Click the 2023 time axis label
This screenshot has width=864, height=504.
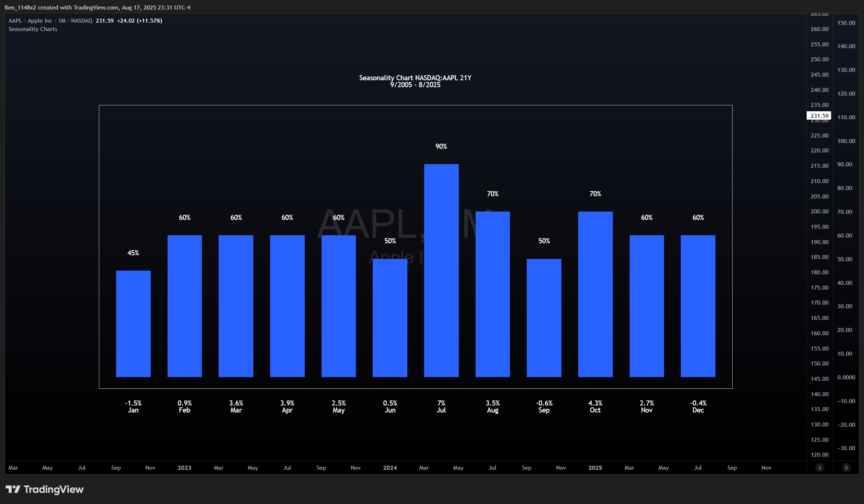click(184, 468)
